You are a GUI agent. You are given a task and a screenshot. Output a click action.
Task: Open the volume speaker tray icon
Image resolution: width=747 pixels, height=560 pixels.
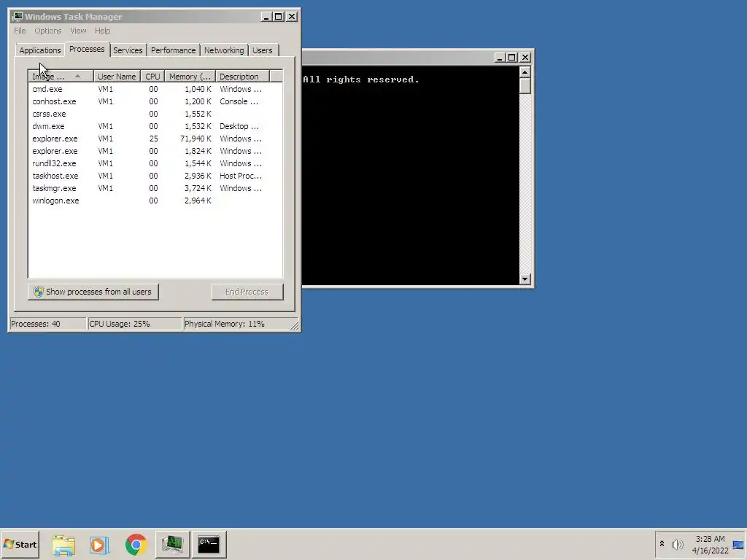coord(677,544)
